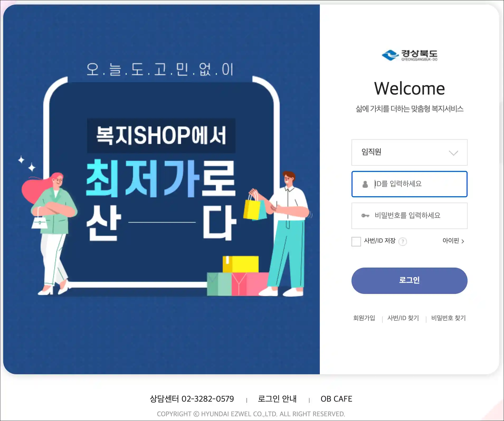504x421 pixels.
Task: Click the user icon in the ID field
Action: click(x=365, y=184)
